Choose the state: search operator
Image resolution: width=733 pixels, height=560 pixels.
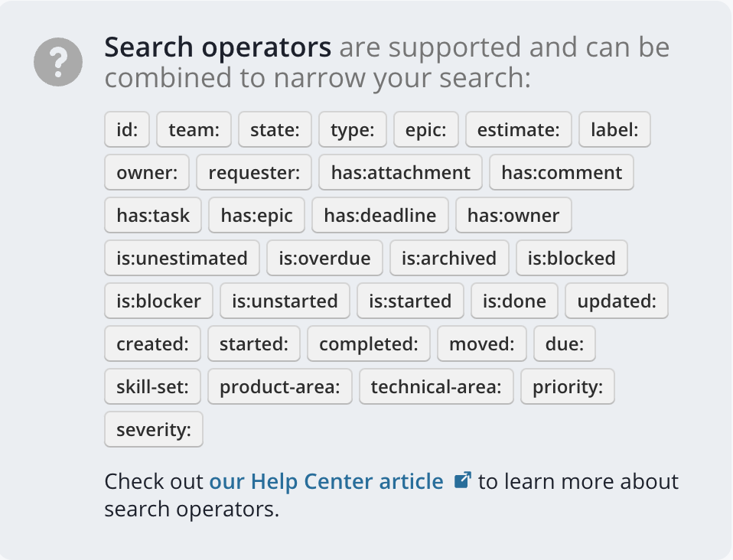point(275,129)
